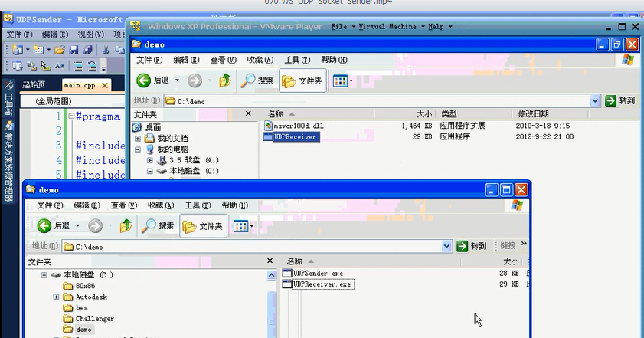Viewport: 644px width, 338px height.
Task: Click Forward arrow in upper demo window
Action: click(195, 80)
